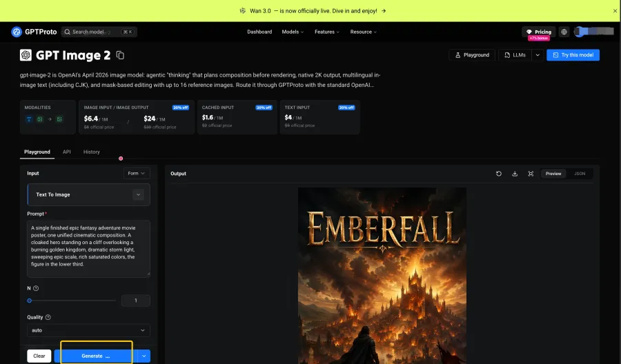Click the '$24' image output price
Viewport: 621px width, 364px height.
(150, 119)
